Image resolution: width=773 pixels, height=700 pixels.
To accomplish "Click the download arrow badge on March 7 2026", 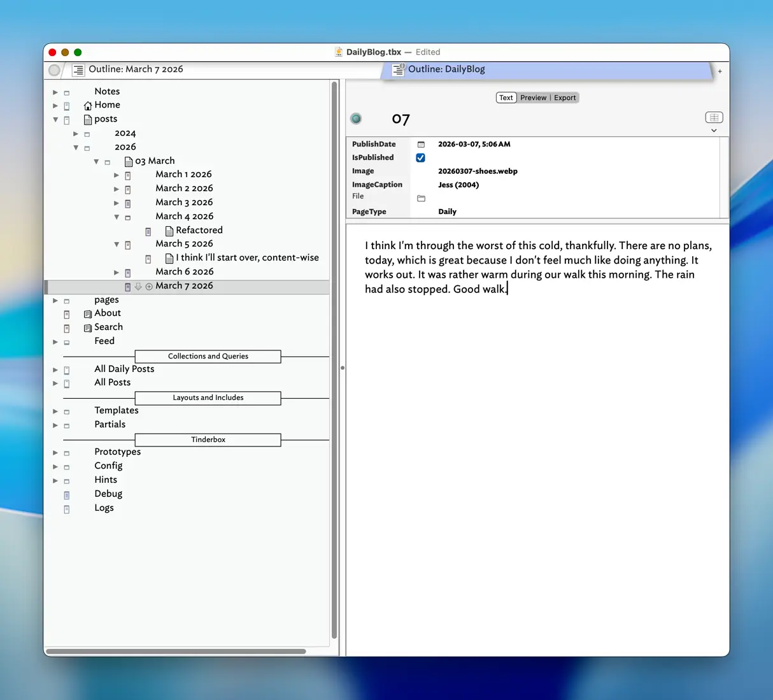I will tap(139, 287).
